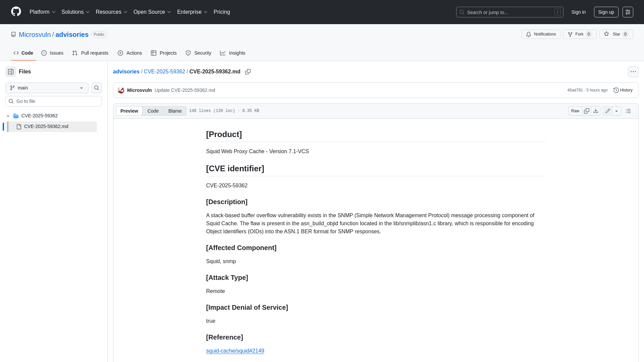View commit History
644x362 pixels.
pyautogui.click(x=623, y=90)
